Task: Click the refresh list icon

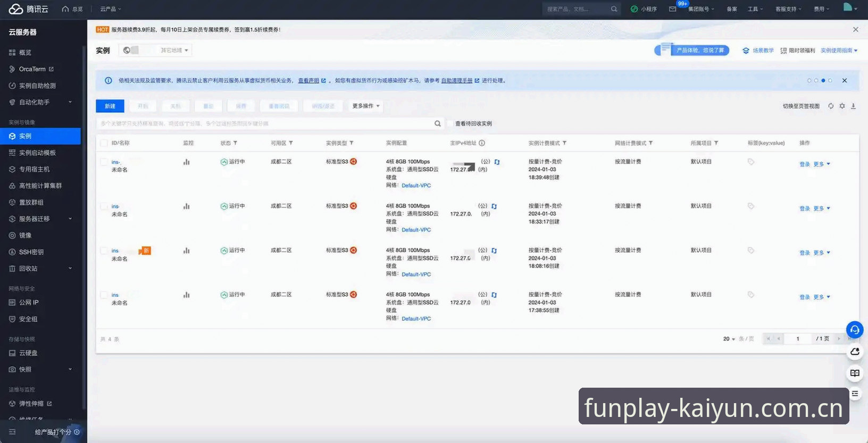Action: (831, 106)
